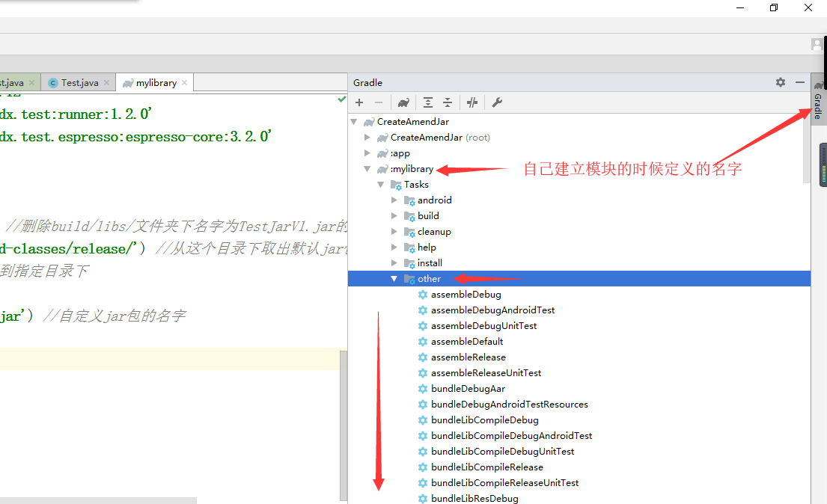Click Collapse All icon in Gradle toolbar
The image size is (827, 504).
(448, 102)
